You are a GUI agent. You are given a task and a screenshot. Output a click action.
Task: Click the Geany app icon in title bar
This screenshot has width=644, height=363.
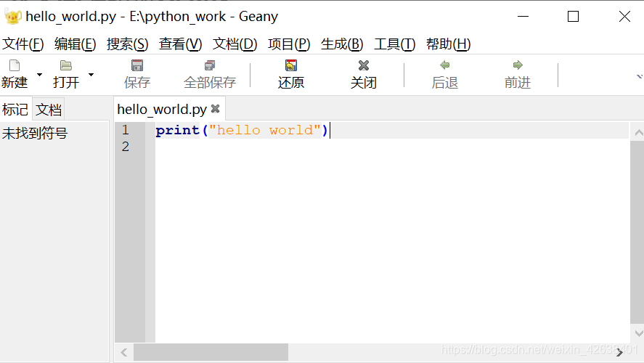[x=13, y=17]
